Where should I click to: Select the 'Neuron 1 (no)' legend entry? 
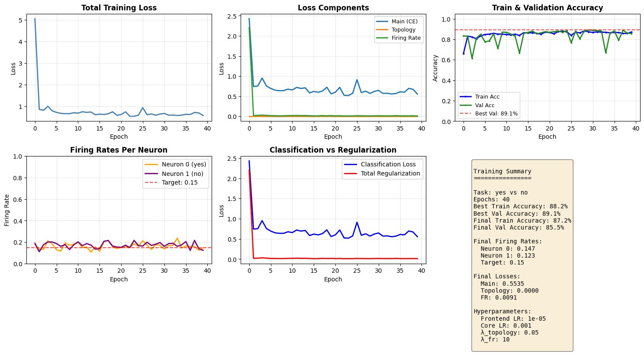(182, 174)
